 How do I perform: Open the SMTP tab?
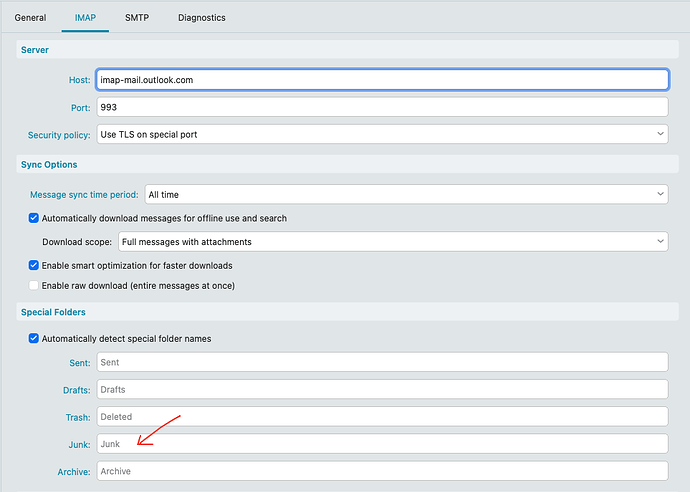point(137,17)
